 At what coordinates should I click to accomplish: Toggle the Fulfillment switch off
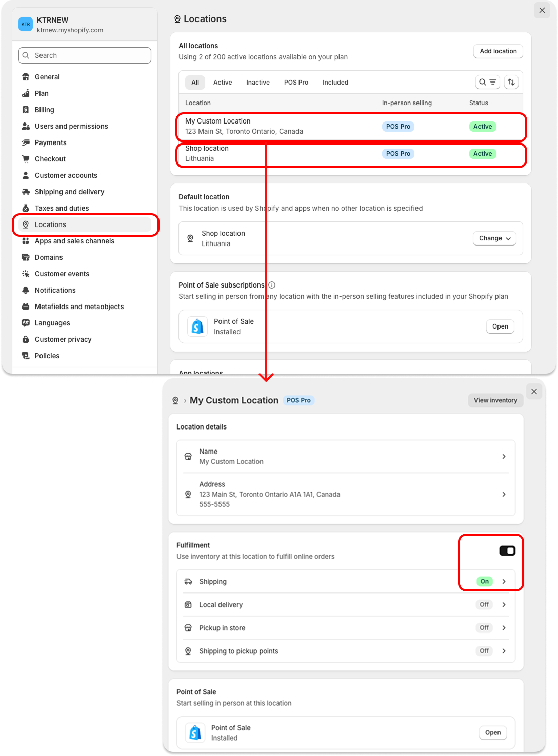point(507,550)
